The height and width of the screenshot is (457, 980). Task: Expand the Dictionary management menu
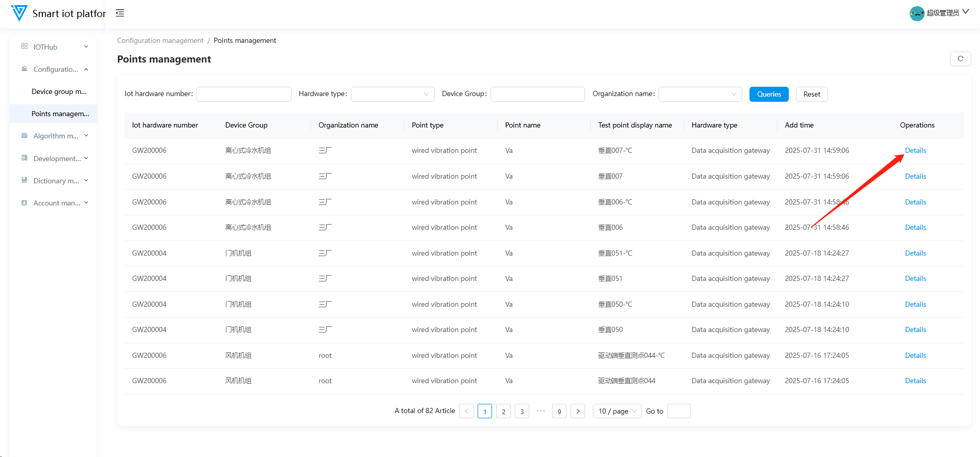(x=54, y=181)
